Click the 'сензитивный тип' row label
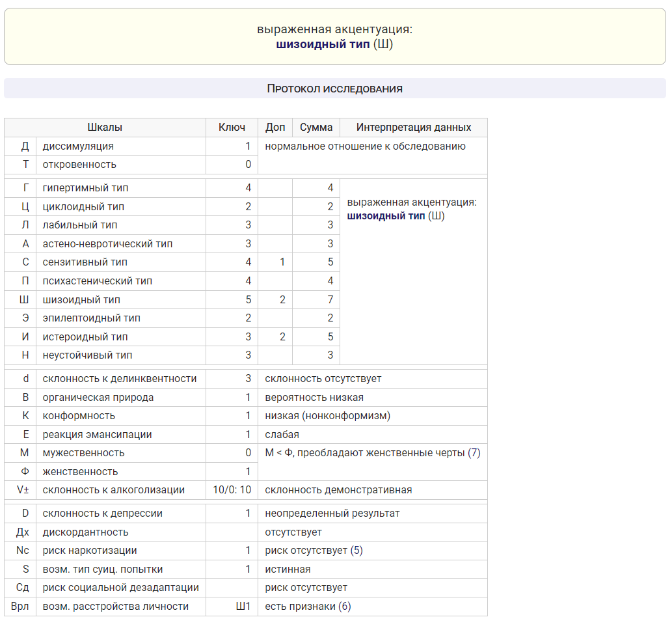 click(x=85, y=262)
